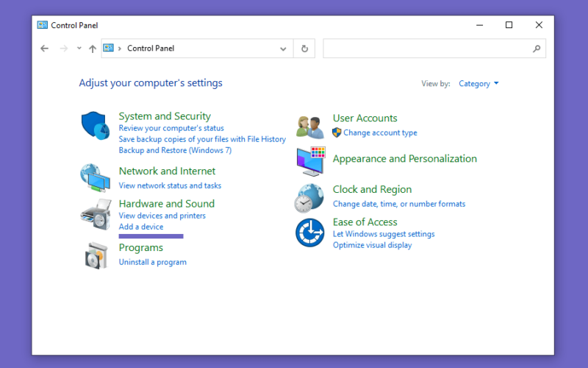Focus the Control Panel search box
Screen dimensions: 588x368
tap(434, 49)
